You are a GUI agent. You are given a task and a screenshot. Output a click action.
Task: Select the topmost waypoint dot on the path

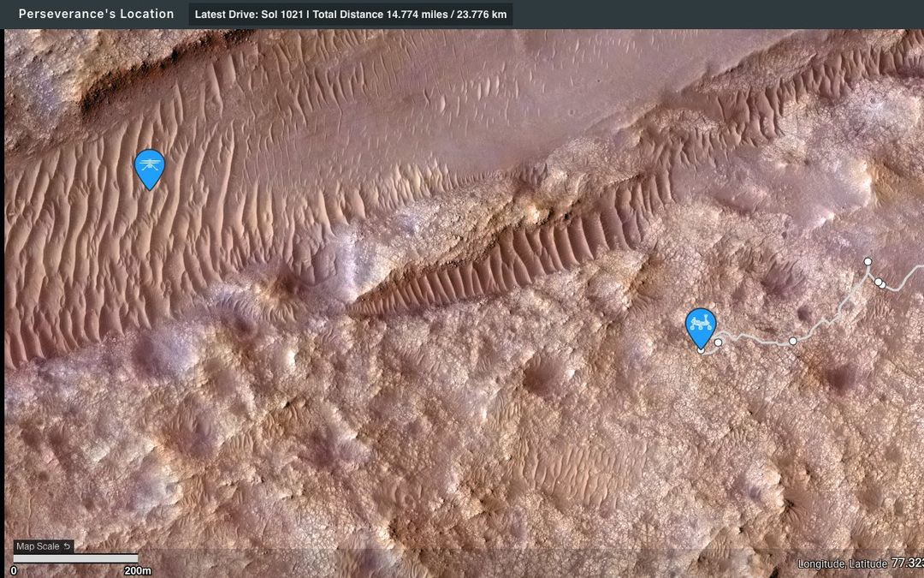(868, 261)
